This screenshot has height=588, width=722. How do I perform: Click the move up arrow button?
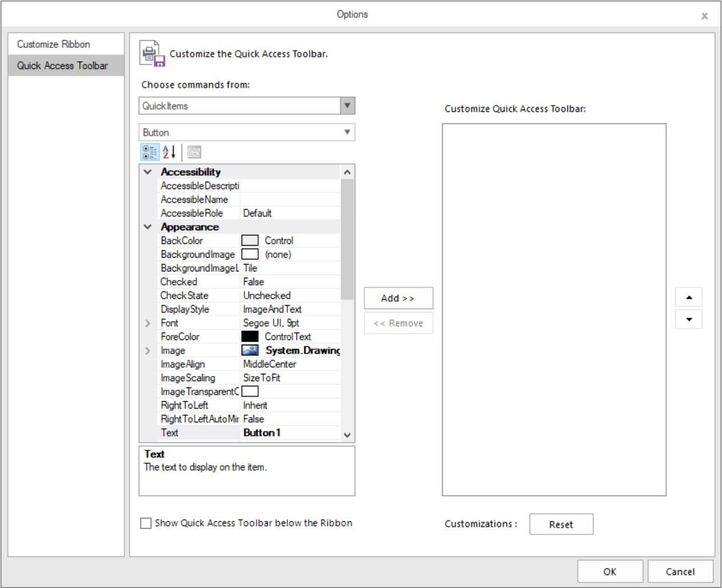click(689, 297)
